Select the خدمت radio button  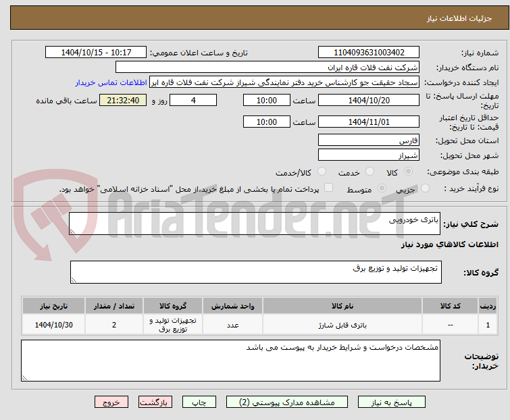[369, 172]
